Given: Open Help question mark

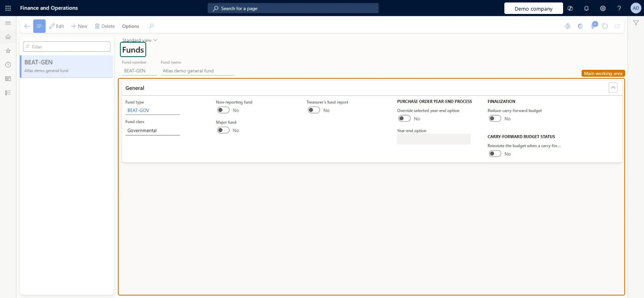Looking at the screenshot, I should [x=619, y=8].
